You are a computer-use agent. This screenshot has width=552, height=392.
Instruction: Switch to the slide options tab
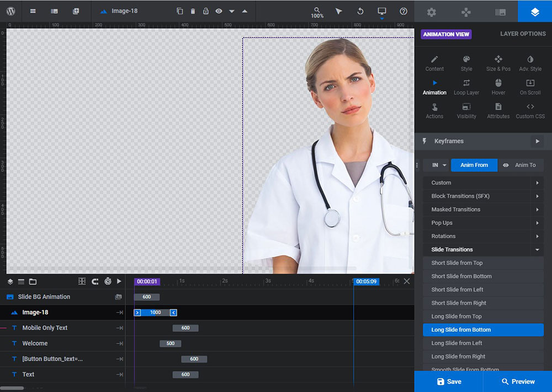pyautogui.click(x=500, y=12)
